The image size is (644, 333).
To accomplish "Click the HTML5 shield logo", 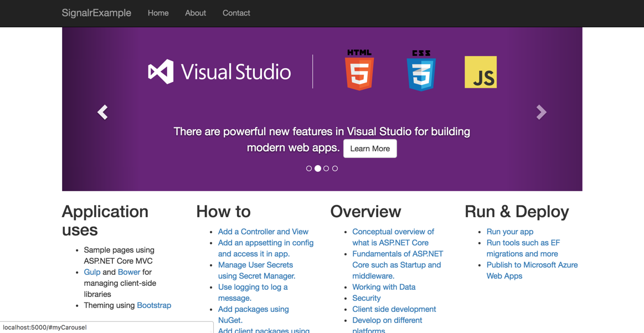I will click(359, 69).
